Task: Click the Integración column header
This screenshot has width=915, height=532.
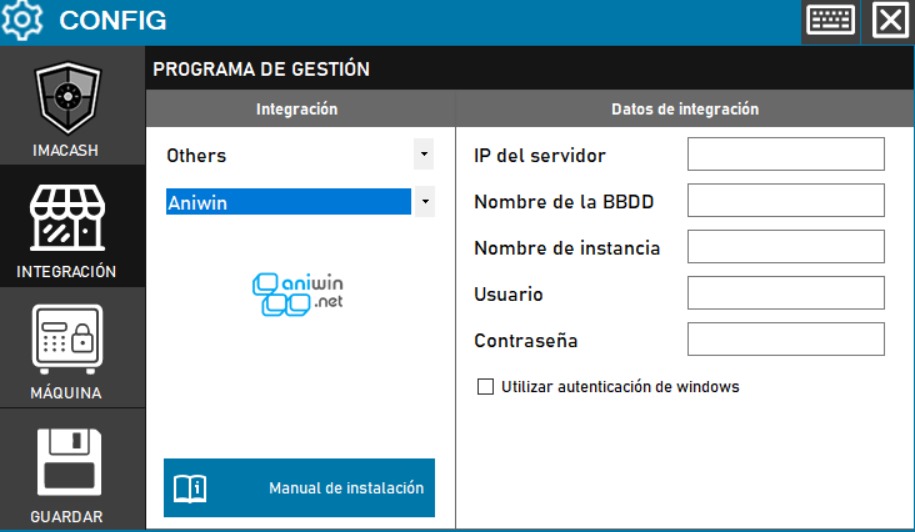Action: pos(297,109)
